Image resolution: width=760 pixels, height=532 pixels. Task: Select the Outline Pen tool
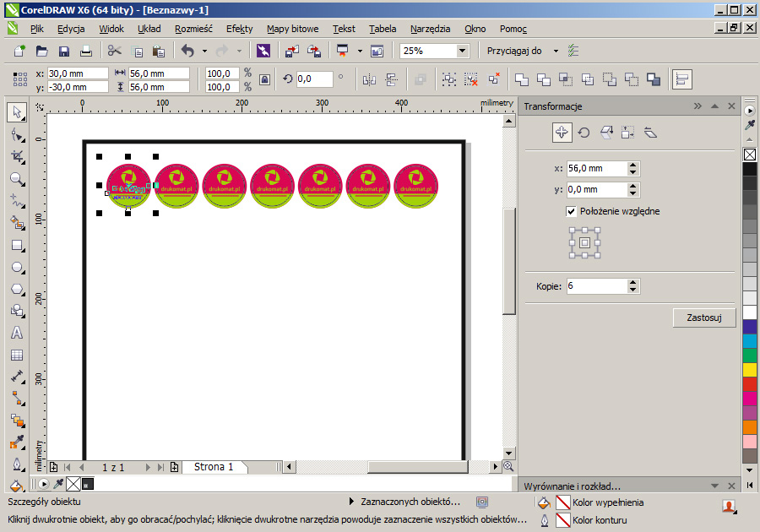tap(18, 464)
